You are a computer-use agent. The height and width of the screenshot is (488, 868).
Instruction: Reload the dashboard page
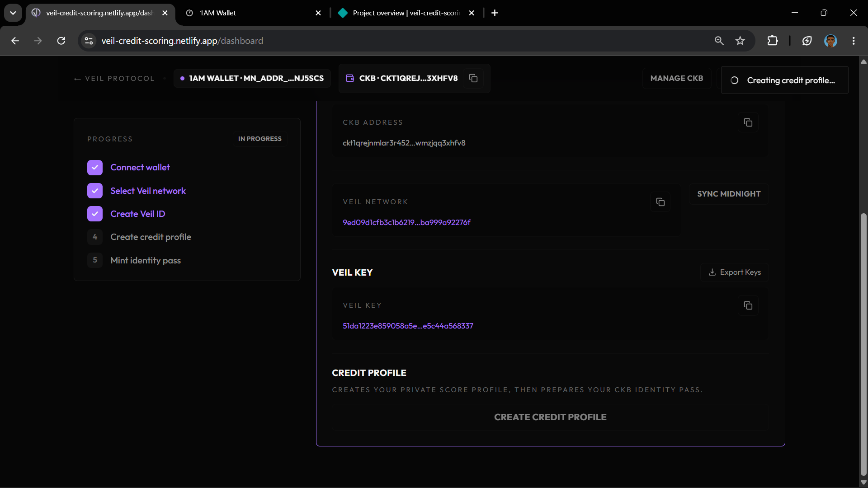click(61, 41)
